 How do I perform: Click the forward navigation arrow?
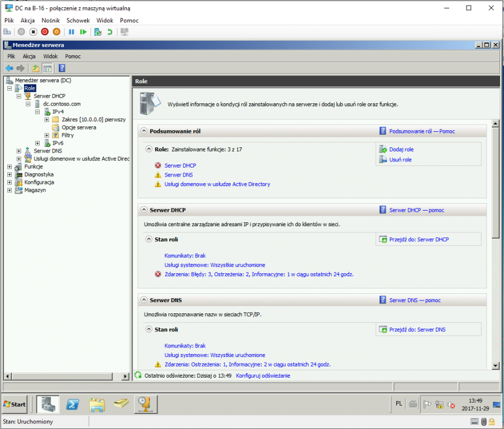(x=21, y=68)
